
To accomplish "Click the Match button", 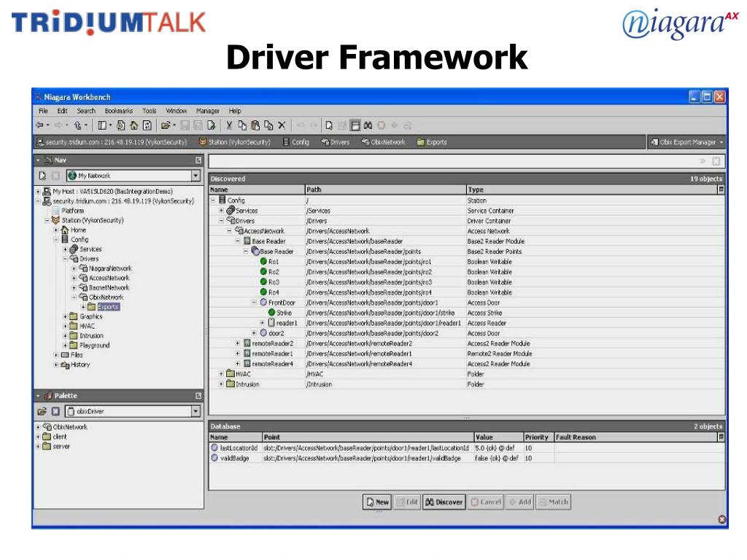I will click(553, 502).
